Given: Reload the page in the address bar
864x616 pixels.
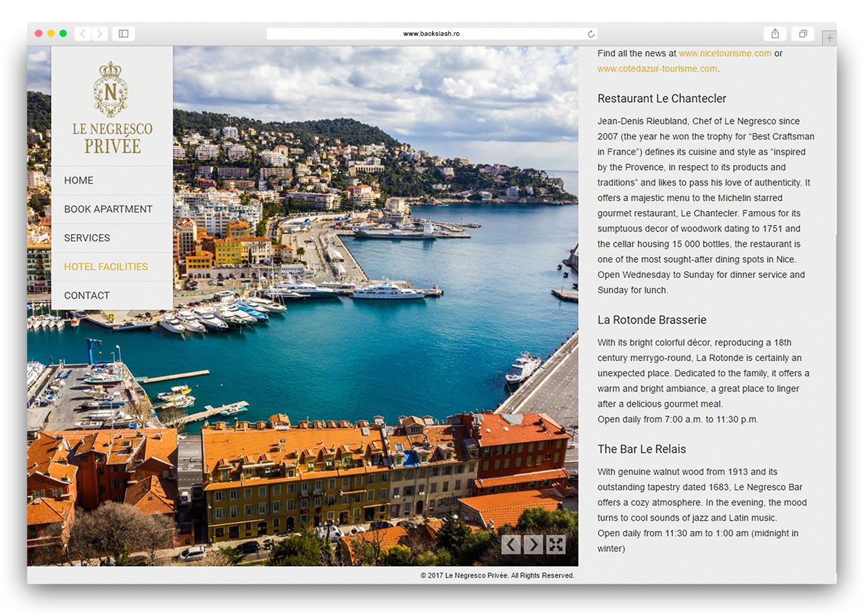Looking at the screenshot, I should [591, 34].
